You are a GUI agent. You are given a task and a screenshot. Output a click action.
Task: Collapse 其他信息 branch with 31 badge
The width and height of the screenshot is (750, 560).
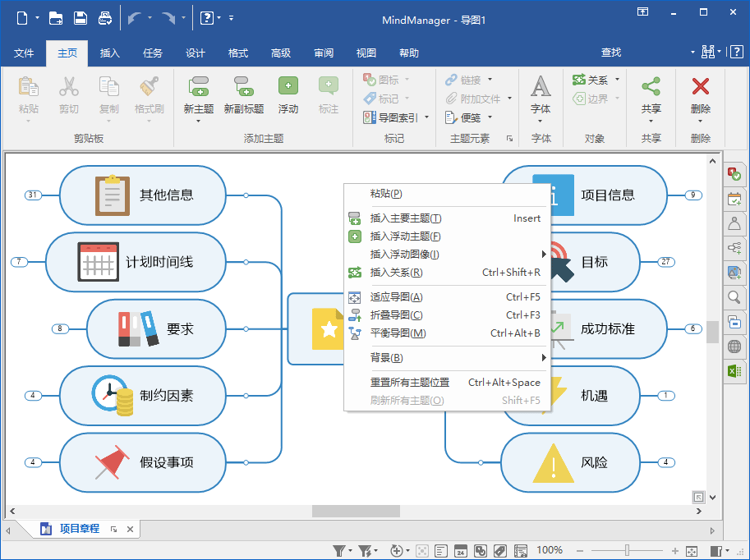[x=33, y=195]
